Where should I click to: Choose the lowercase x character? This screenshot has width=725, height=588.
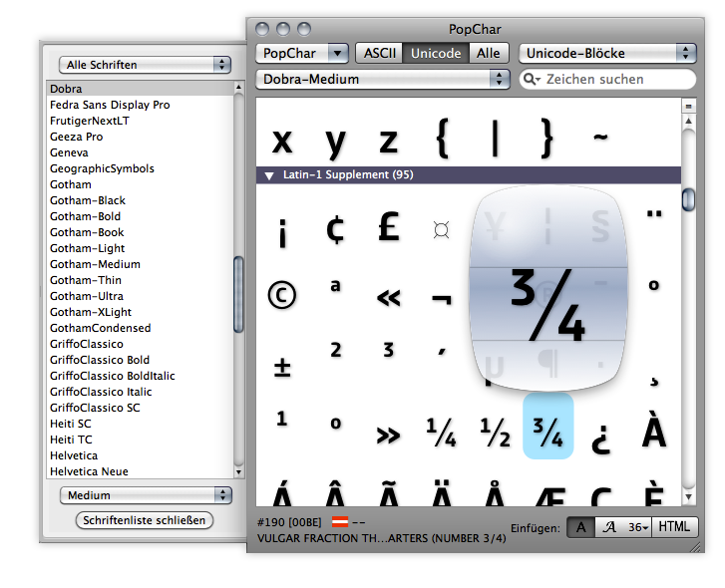coord(282,141)
